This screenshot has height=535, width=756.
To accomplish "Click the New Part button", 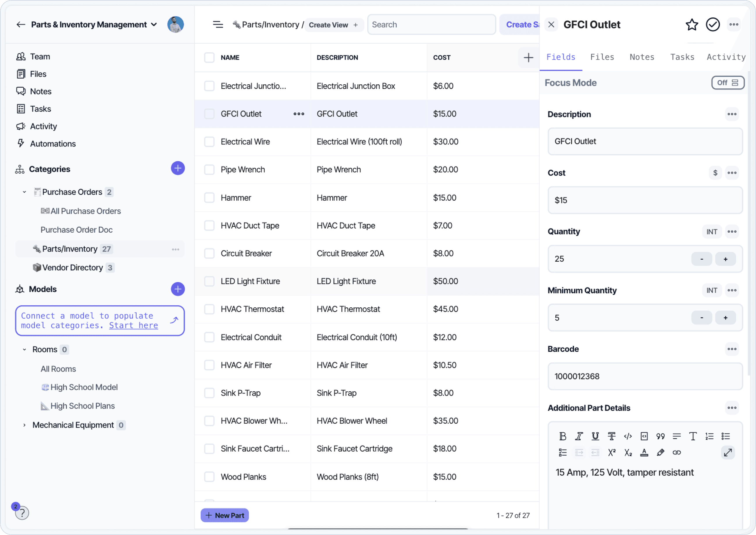I will pos(225,516).
